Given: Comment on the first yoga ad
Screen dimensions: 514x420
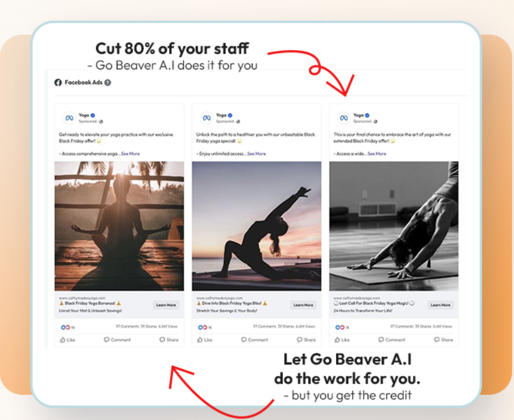Looking at the screenshot, I should point(117,340).
